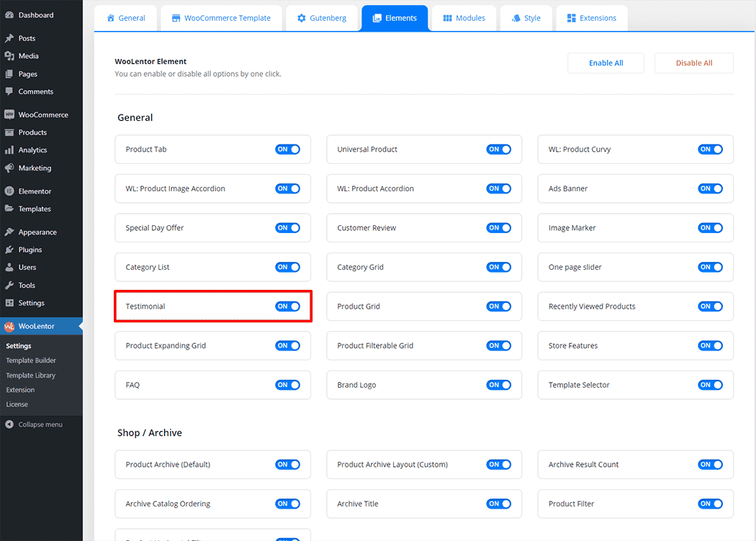Switch to the Modules tab
756x541 pixels.
click(464, 18)
